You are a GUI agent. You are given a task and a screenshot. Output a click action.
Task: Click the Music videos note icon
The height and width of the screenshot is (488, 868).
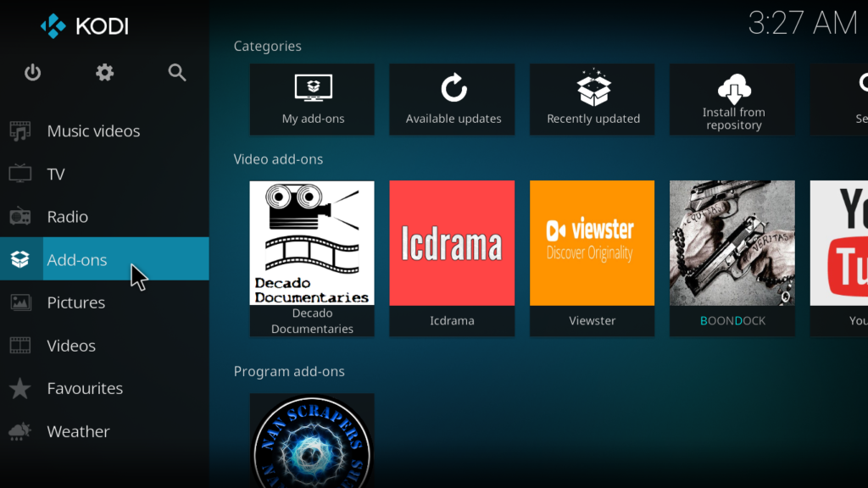(x=20, y=131)
